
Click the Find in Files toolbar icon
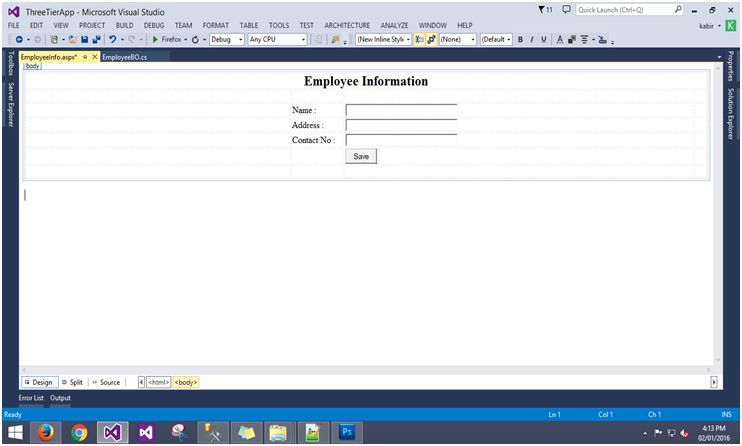pos(336,40)
